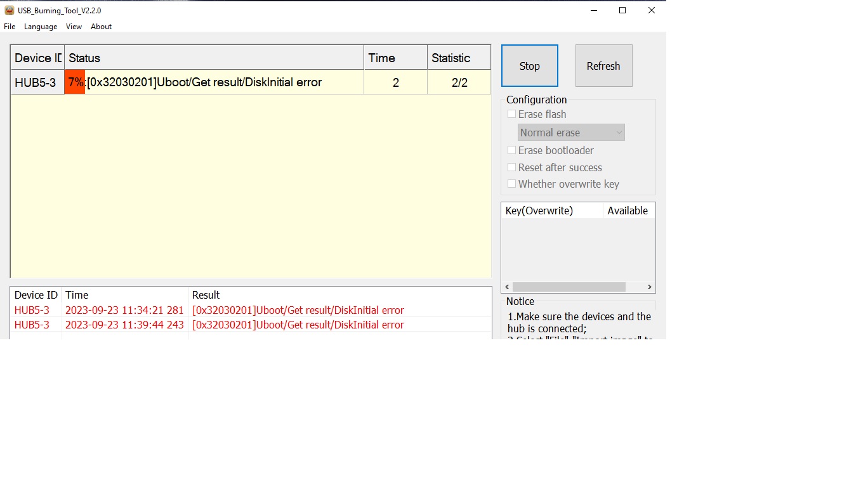
Task: Click right arrow of key list scrollbar
Action: click(x=649, y=287)
